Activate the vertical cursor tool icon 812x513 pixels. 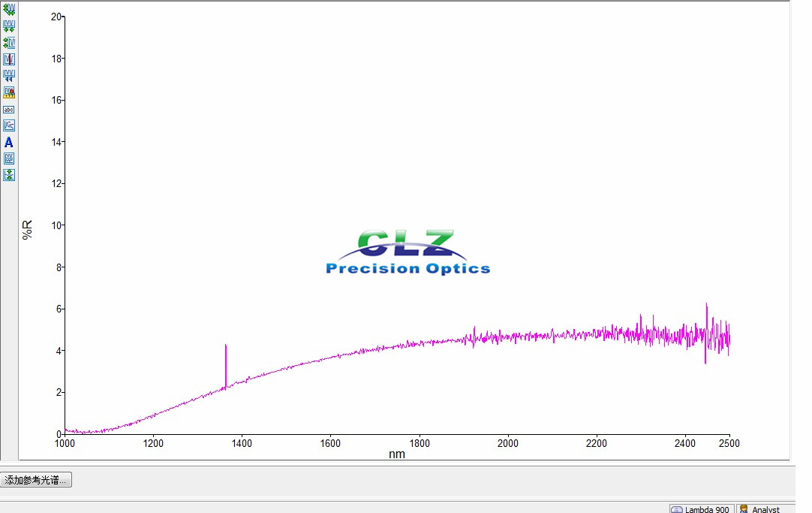pyautogui.click(x=9, y=59)
